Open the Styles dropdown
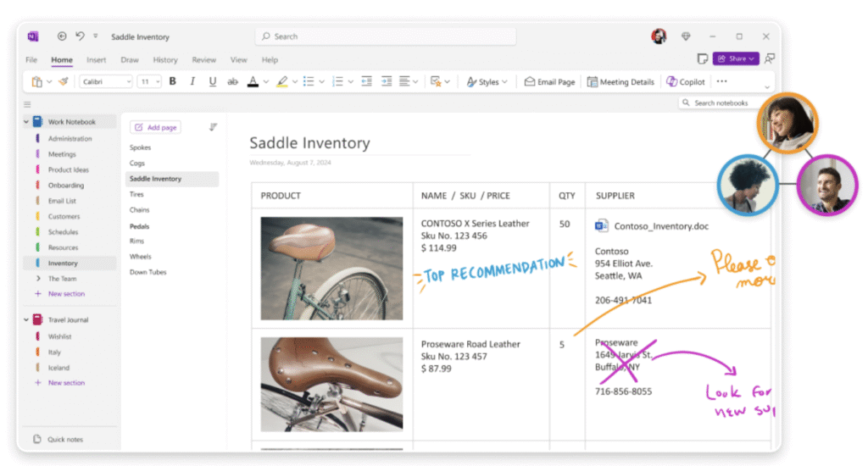Screen dimensions: 868x466 click(487, 82)
